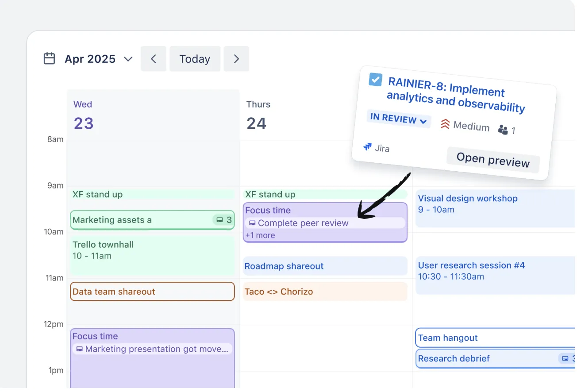Screen dimensions: 577x392
Task: Expand the Apr 2025 month dropdown
Action: click(128, 59)
